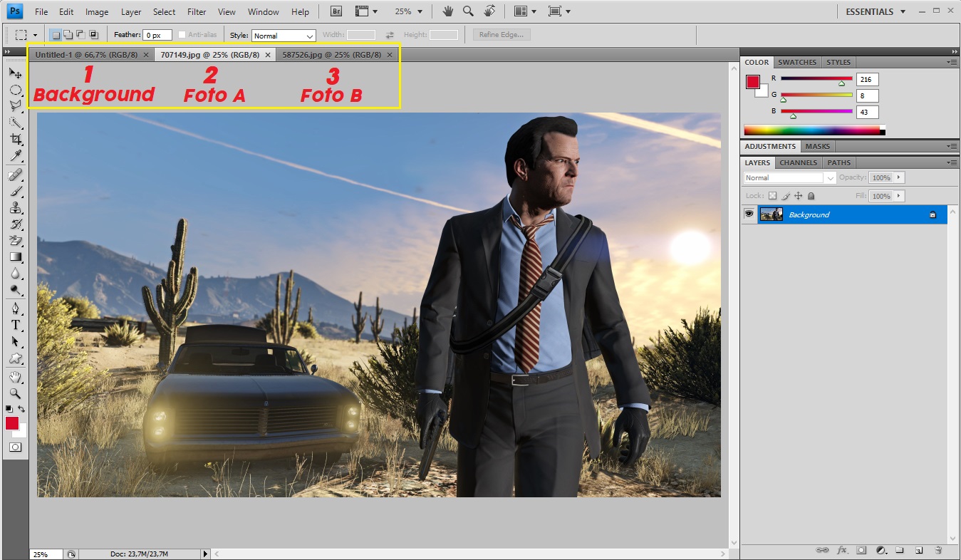
Task: Open the layer Fill slider arrow
Action: point(899,196)
